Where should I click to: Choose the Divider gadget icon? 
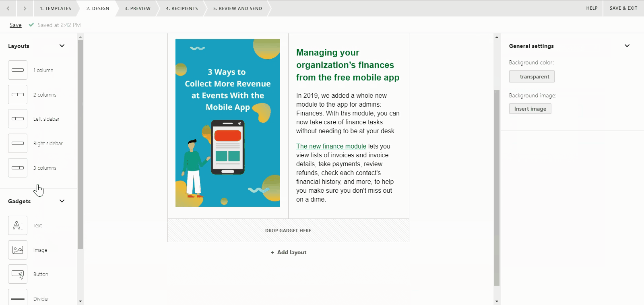coord(18,298)
